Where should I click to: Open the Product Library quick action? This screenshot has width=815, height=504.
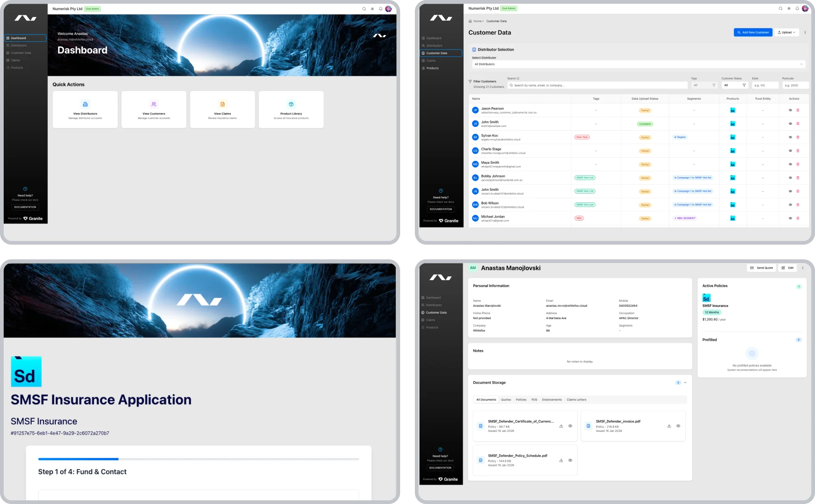pyautogui.click(x=291, y=109)
